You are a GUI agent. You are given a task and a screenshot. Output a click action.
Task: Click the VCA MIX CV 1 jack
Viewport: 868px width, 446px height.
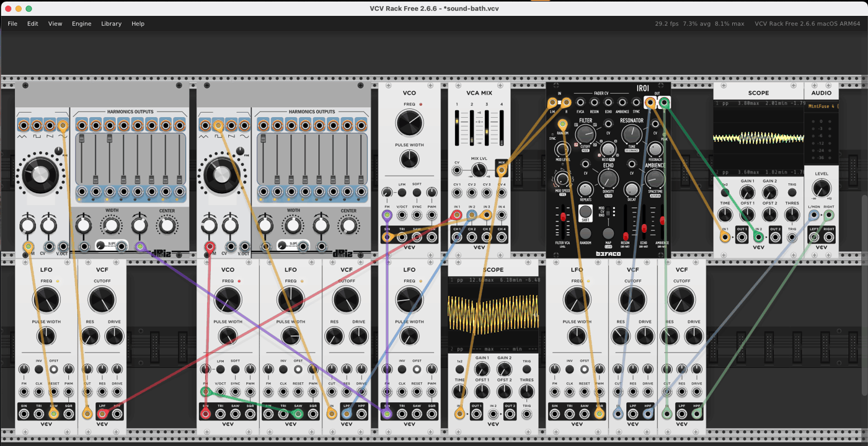tap(457, 194)
